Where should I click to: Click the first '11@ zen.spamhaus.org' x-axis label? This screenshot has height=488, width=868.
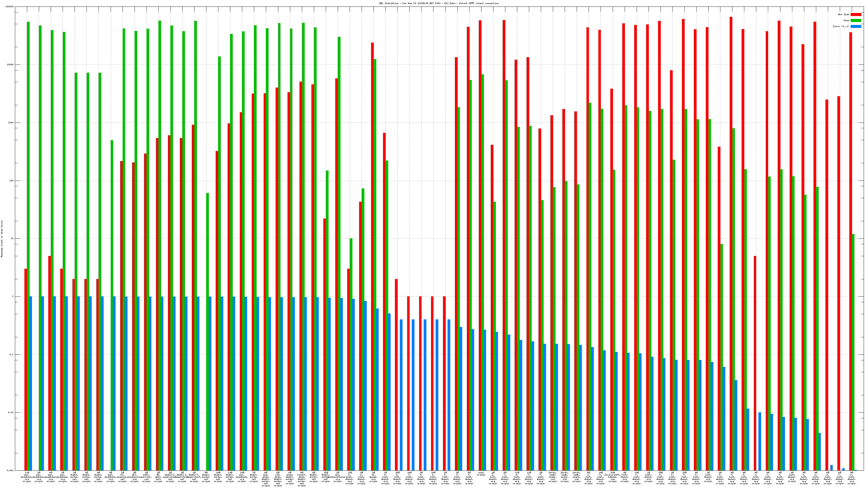pyautogui.click(x=27, y=477)
